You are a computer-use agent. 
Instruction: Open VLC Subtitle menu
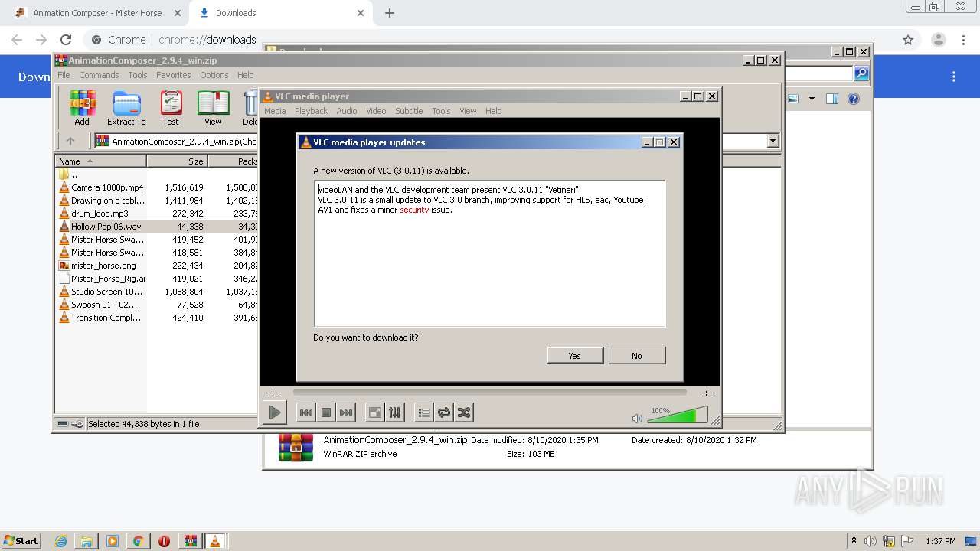tap(409, 111)
